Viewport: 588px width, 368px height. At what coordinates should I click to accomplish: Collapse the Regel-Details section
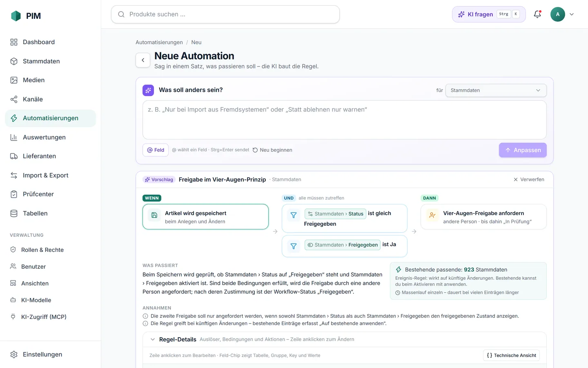click(x=153, y=339)
